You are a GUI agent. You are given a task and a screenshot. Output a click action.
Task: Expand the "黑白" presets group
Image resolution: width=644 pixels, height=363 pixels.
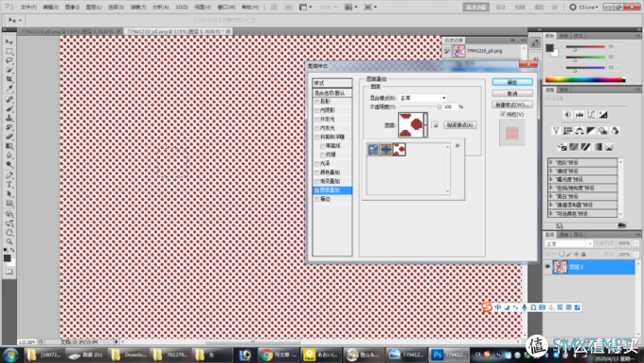click(x=551, y=196)
